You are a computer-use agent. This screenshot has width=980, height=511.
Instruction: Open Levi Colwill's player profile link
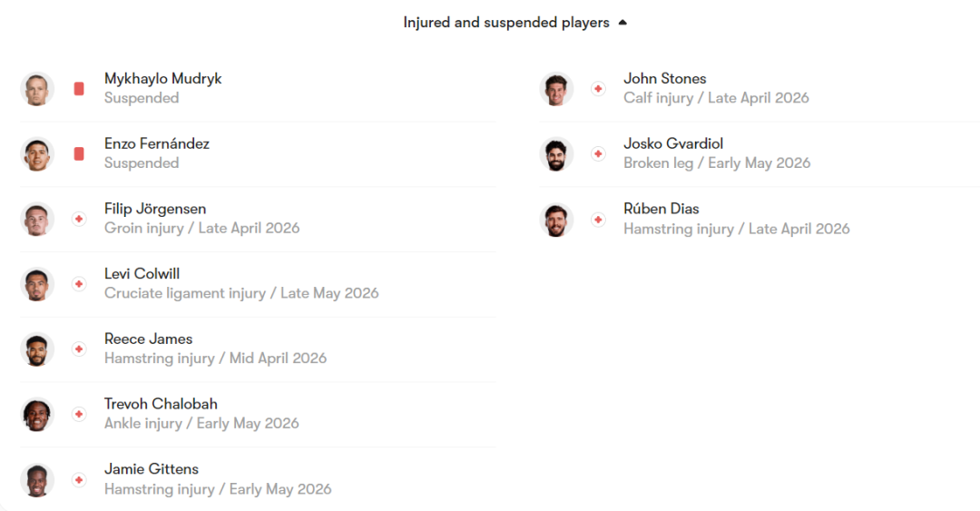click(142, 273)
